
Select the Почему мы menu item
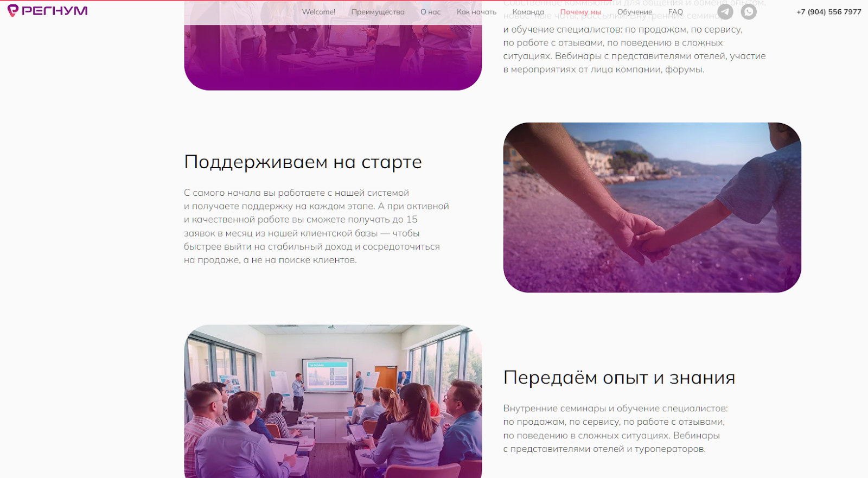(580, 12)
